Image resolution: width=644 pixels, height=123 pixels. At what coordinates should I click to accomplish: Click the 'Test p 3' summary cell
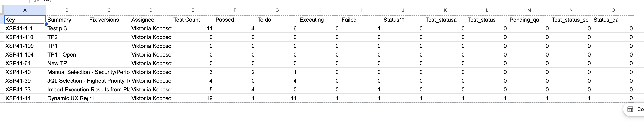pyautogui.click(x=67, y=28)
